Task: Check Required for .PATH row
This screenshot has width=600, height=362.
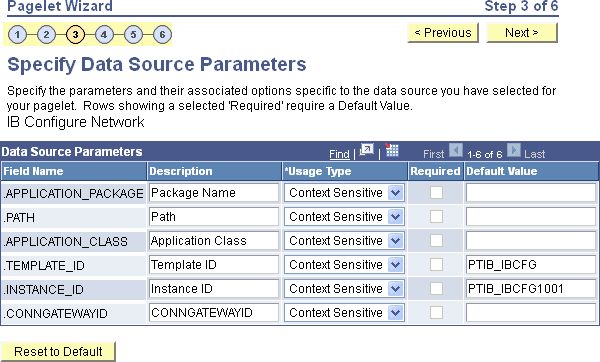Action: point(436,217)
